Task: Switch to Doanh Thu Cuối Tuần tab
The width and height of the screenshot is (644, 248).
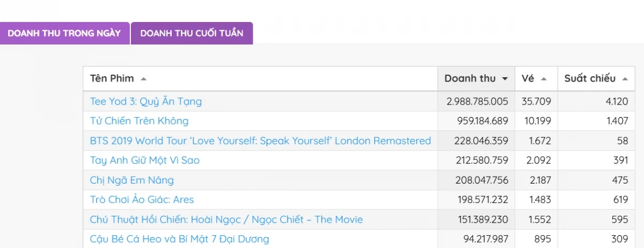Action: (x=192, y=33)
